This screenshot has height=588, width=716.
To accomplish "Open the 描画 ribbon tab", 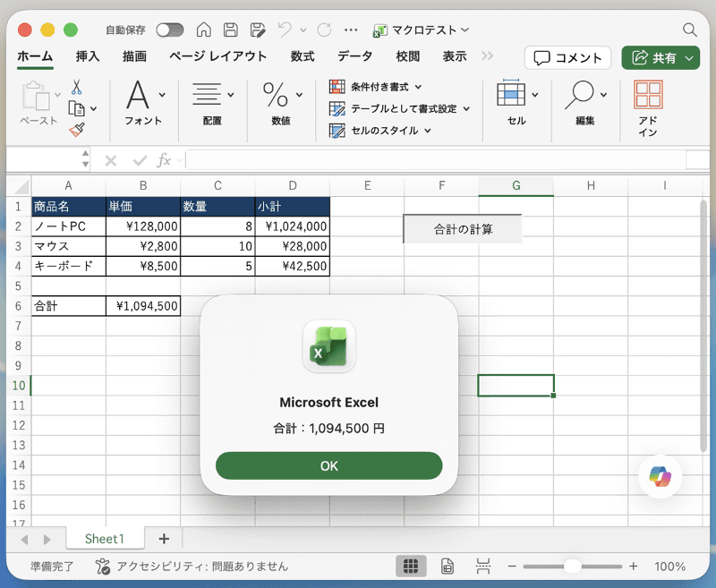I will (x=134, y=56).
